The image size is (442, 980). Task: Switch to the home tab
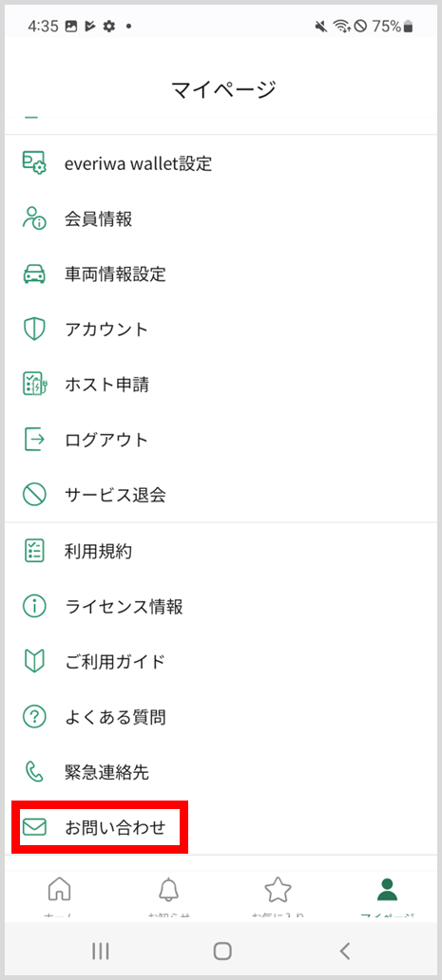59,894
